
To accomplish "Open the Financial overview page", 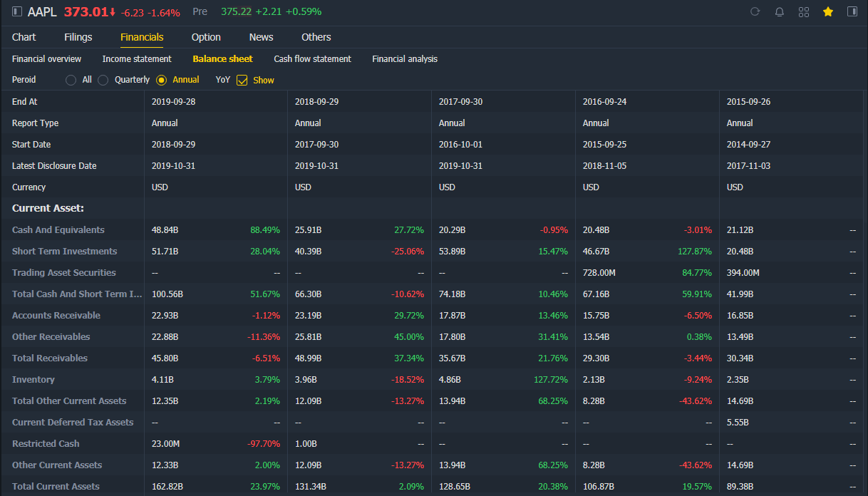I will pos(46,58).
